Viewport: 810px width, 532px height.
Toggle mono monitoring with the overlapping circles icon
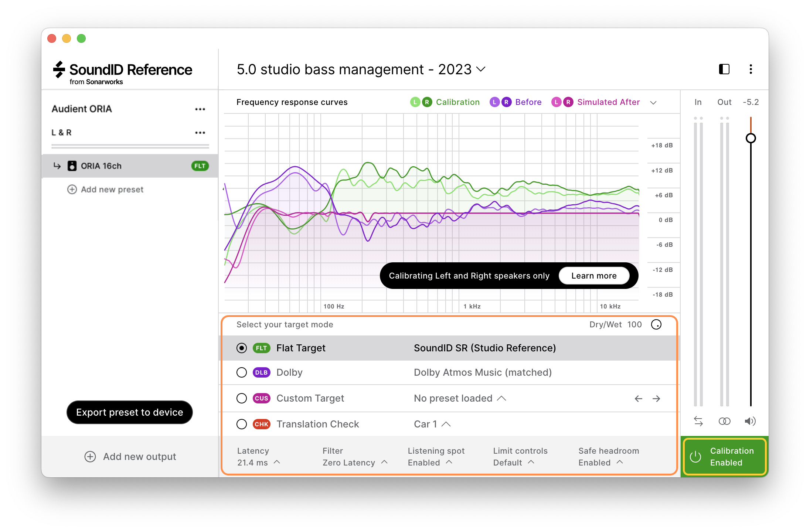click(724, 421)
